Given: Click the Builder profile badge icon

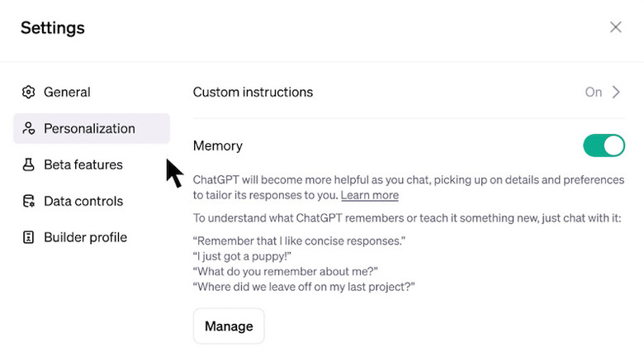Looking at the screenshot, I should 29,238.
